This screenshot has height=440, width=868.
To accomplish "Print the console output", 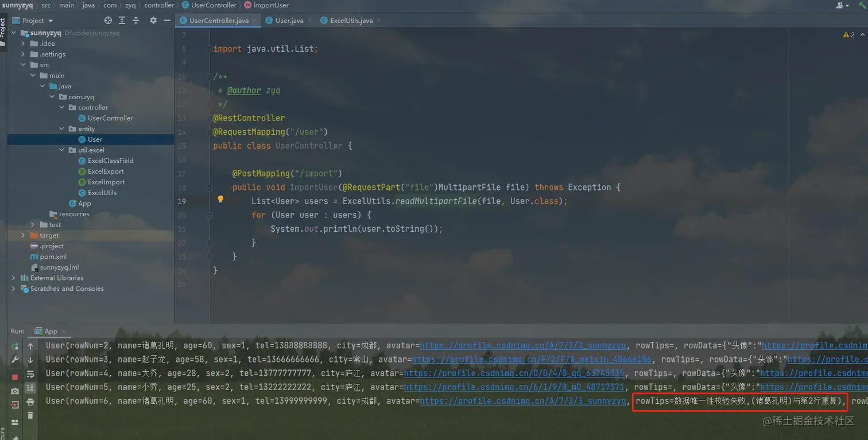I will (30, 402).
